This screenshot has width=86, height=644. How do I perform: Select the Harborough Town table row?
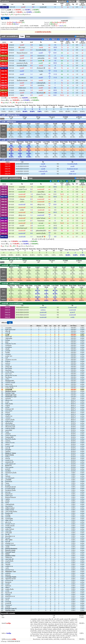(x=43, y=395)
